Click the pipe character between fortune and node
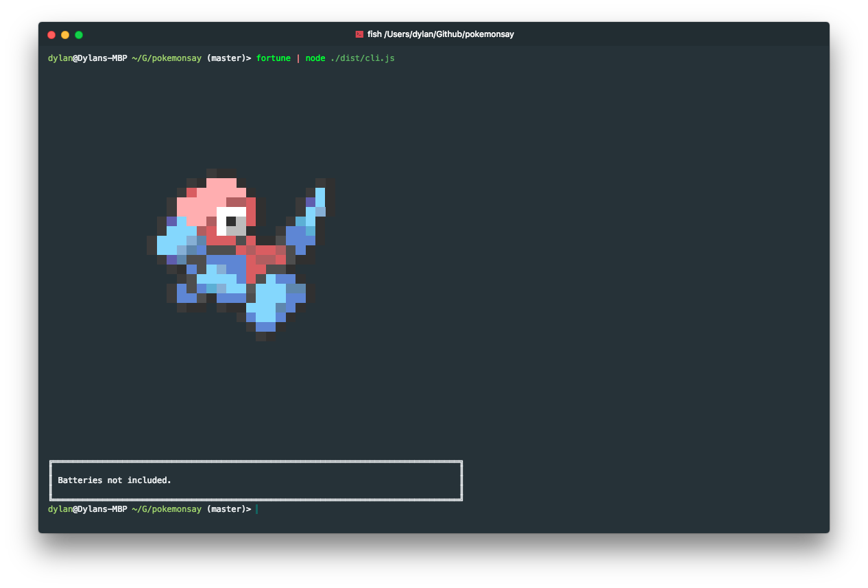Screen dimensions: 868x588 coord(298,58)
